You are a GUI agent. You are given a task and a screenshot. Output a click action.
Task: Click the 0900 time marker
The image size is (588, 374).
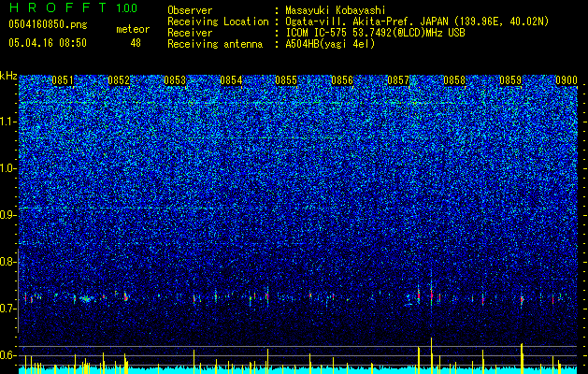[566, 80]
